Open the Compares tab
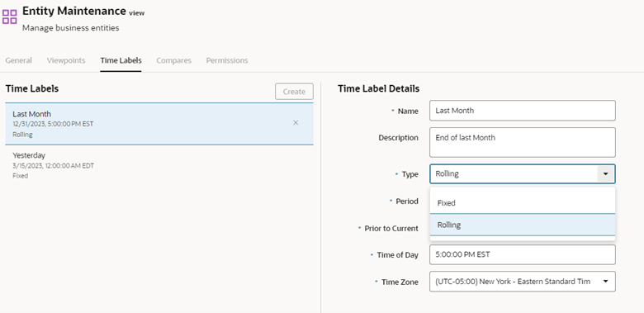 point(173,60)
